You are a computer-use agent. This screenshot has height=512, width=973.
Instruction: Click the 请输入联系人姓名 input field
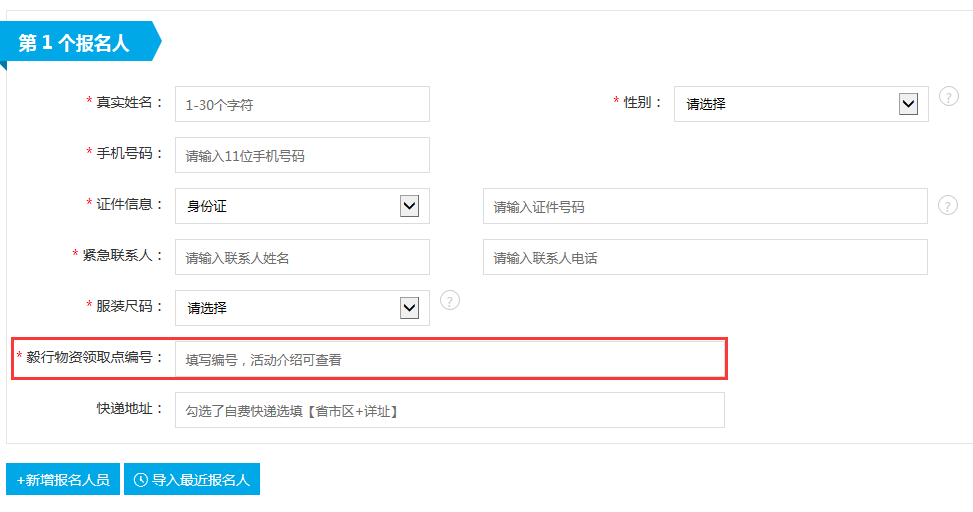(302, 257)
